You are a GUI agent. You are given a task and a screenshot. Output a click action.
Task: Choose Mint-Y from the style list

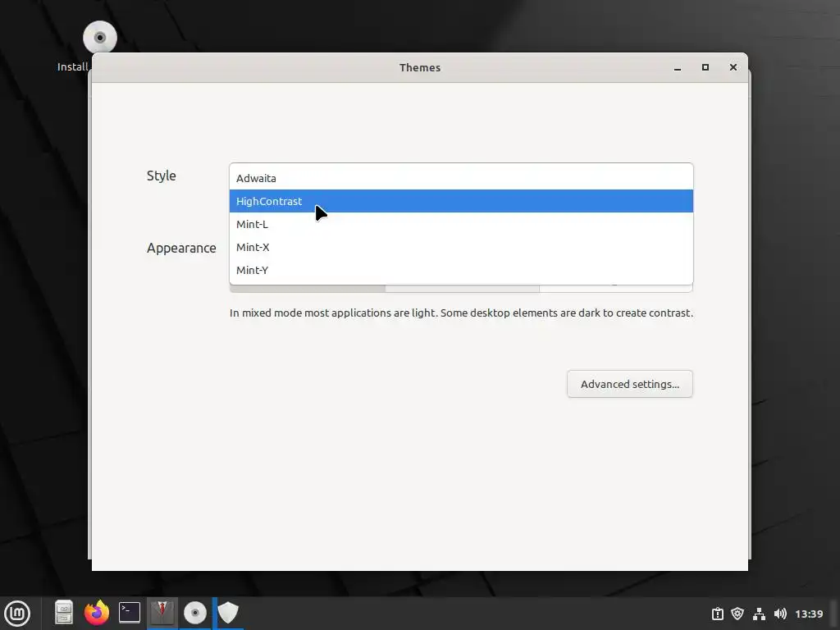tap(461, 270)
